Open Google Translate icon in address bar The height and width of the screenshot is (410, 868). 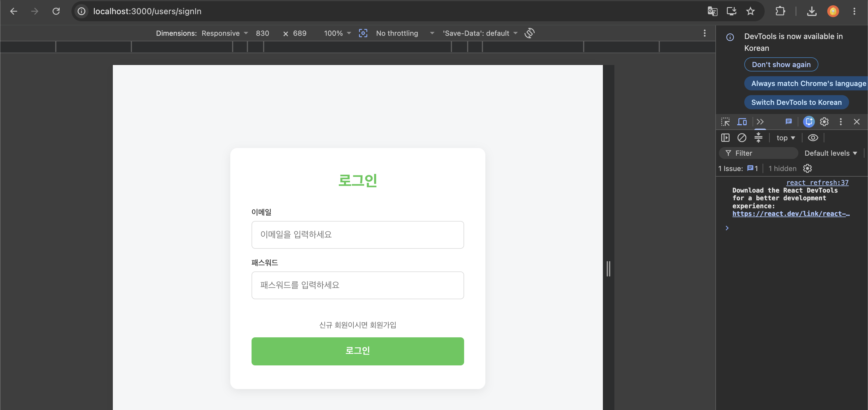tap(712, 11)
